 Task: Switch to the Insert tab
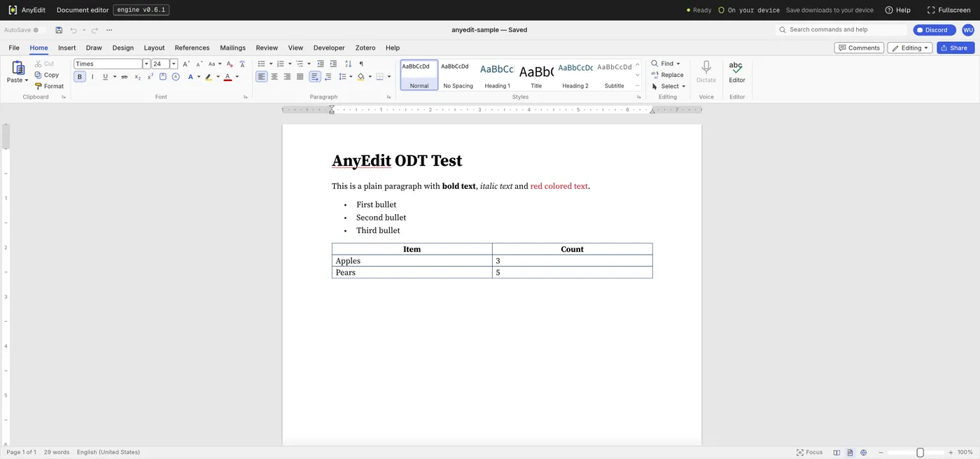[67, 48]
